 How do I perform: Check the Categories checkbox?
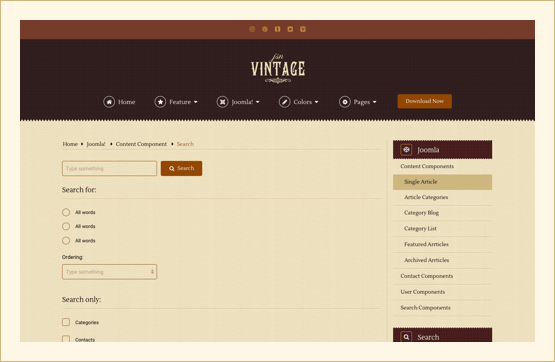pyautogui.click(x=66, y=322)
